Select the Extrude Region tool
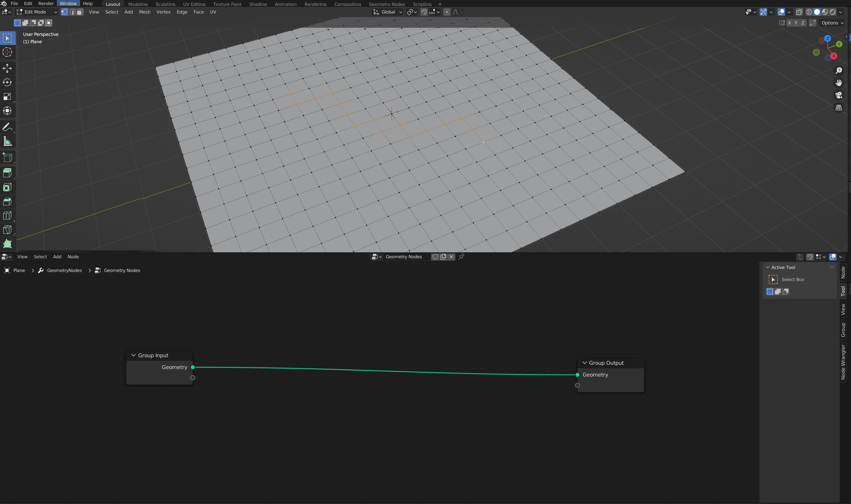Screen dimensions: 851x504 coord(7,173)
